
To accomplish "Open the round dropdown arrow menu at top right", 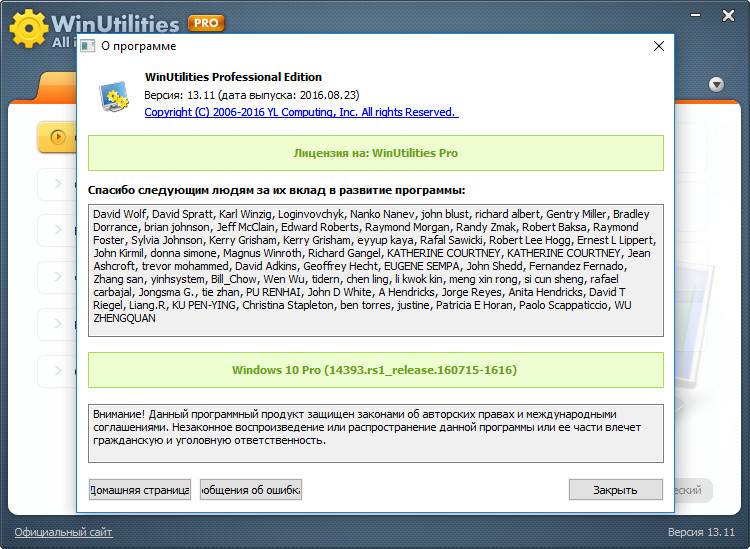I will pos(715,84).
